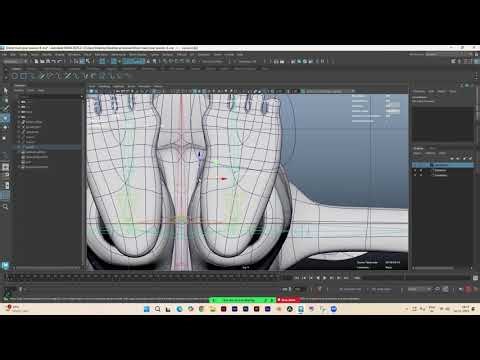The height and width of the screenshot is (360, 480).
Task: Switch to the Scale tool
Action: 5,137
